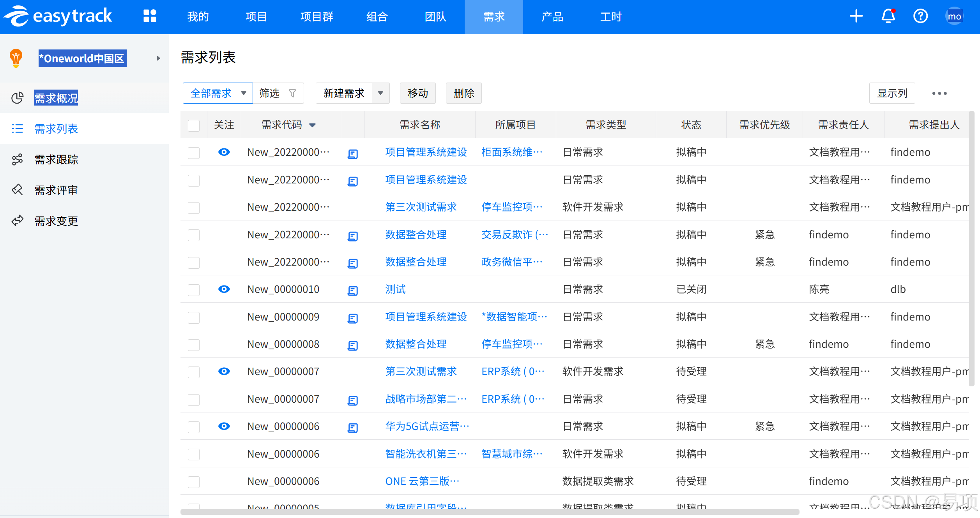Open the 新建需求 dropdown arrow

point(380,93)
